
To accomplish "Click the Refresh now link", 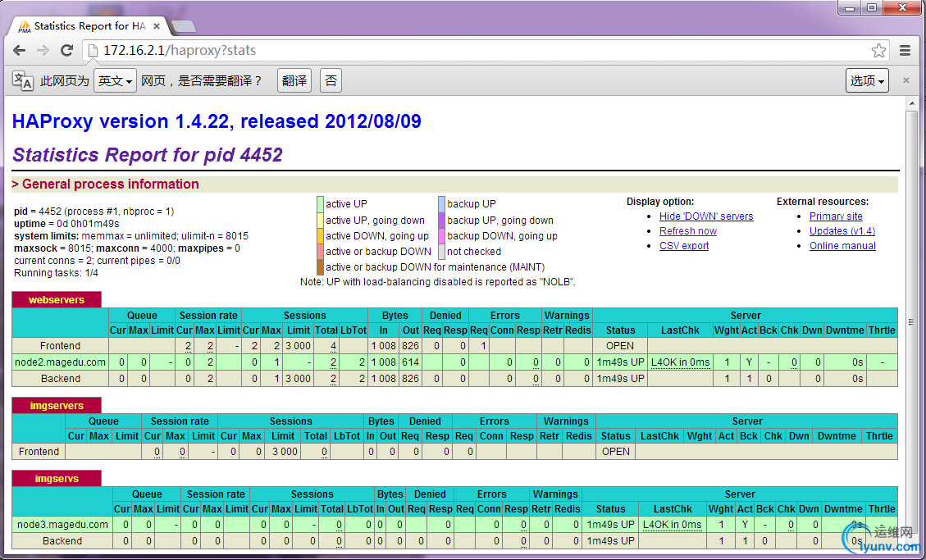I will pos(687,231).
